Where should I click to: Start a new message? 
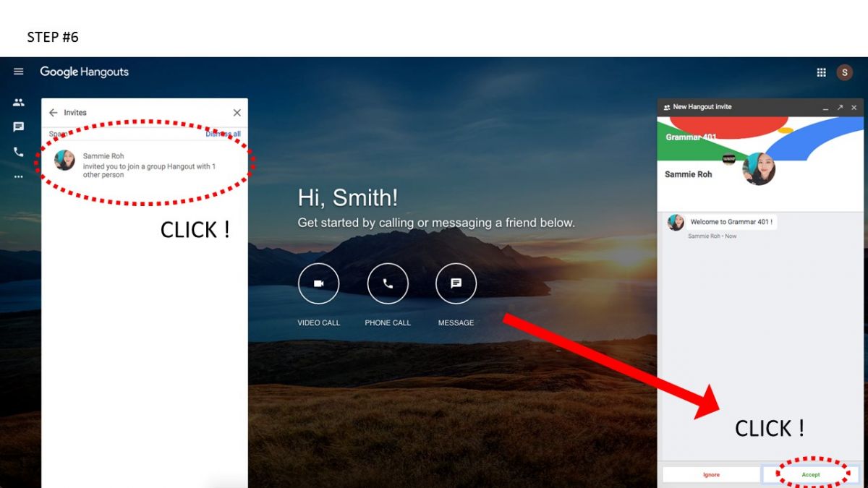456,284
